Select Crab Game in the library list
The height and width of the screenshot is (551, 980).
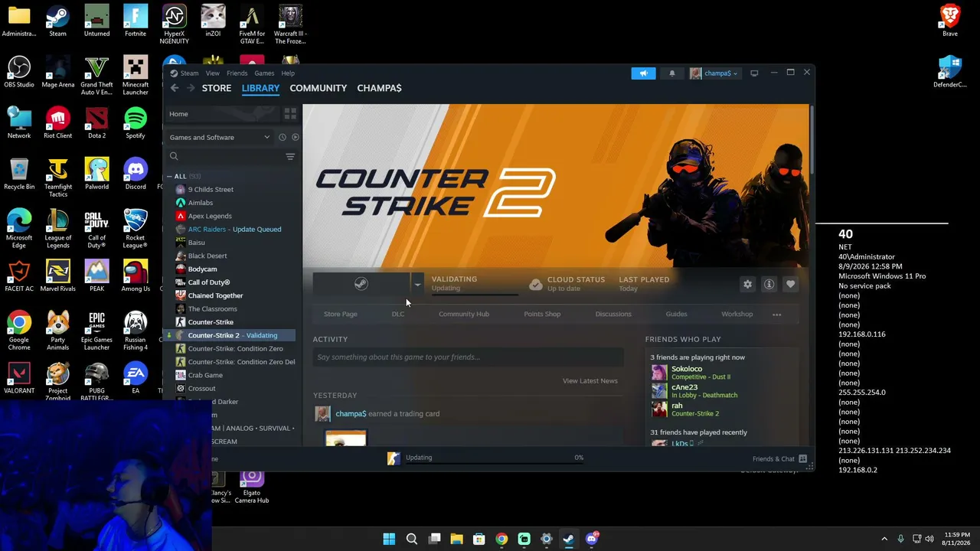click(x=205, y=376)
